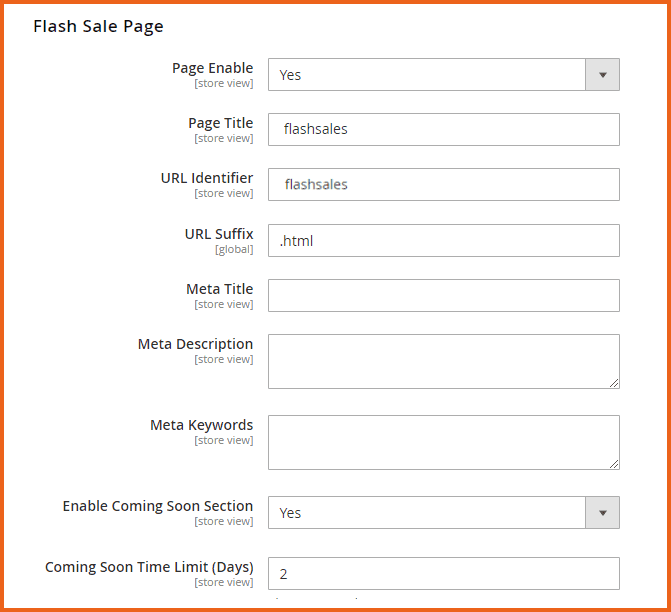Click the Flash Sale Page section heading
The width and height of the screenshot is (671, 612).
click(98, 26)
